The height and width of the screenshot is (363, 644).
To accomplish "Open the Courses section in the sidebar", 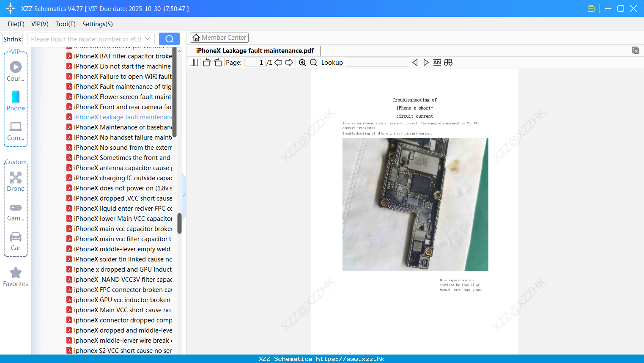I will [x=16, y=71].
